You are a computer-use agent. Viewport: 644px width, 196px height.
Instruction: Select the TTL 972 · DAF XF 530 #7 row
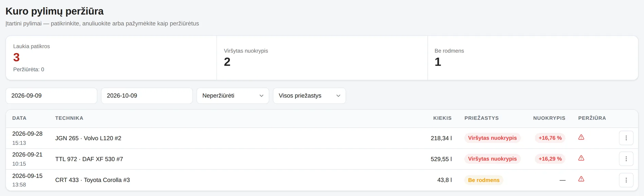[x=322, y=159]
